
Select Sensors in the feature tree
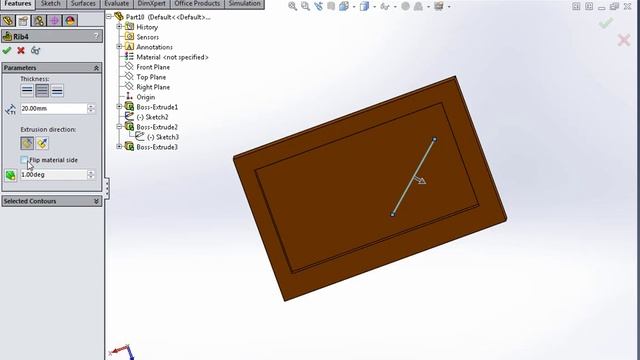(x=147, y=37)
